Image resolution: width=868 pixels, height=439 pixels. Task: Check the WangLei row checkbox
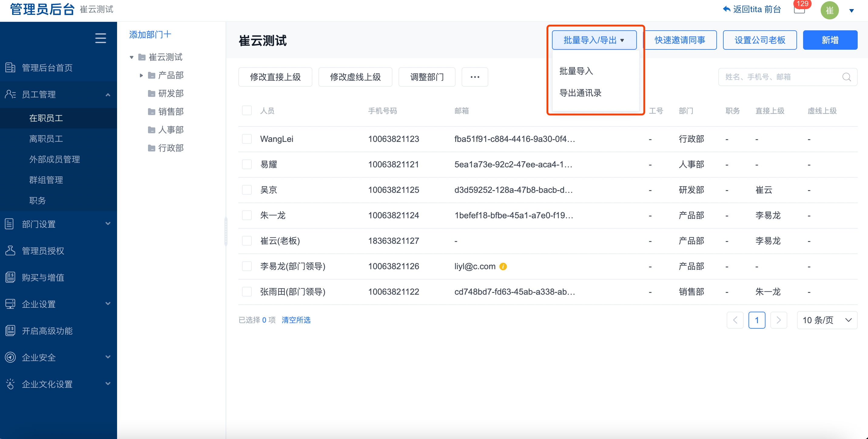(247, 139)
